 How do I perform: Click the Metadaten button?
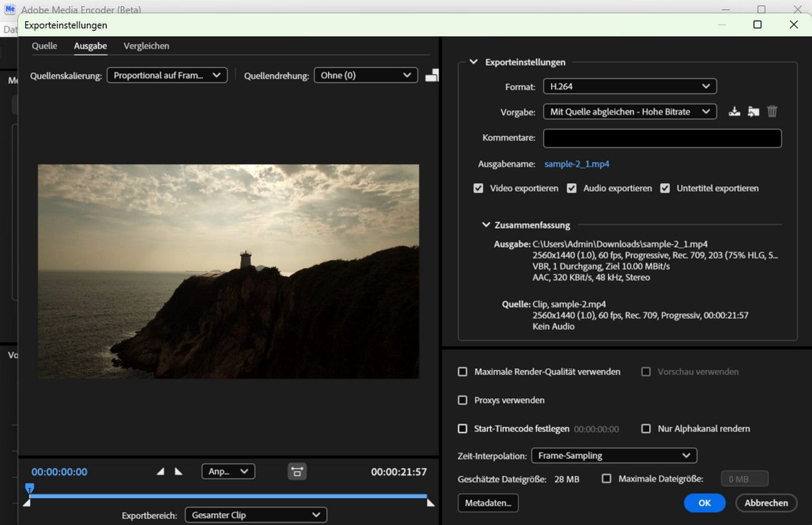488,502
